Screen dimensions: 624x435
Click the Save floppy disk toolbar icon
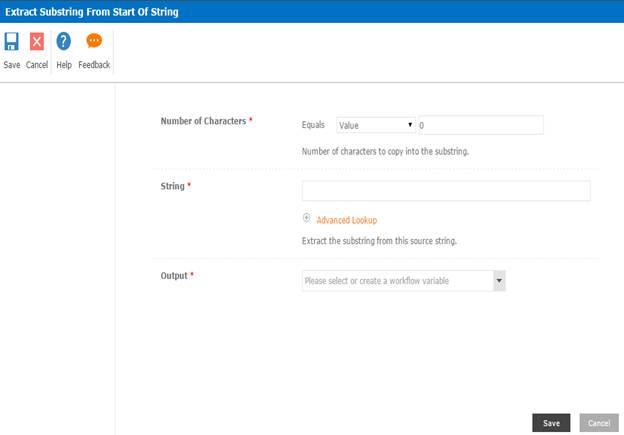[12, 42]
